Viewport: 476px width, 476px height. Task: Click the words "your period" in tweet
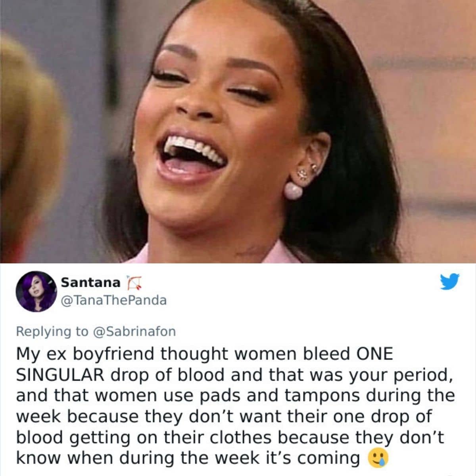pyautogui.click(x=399, y=375)
